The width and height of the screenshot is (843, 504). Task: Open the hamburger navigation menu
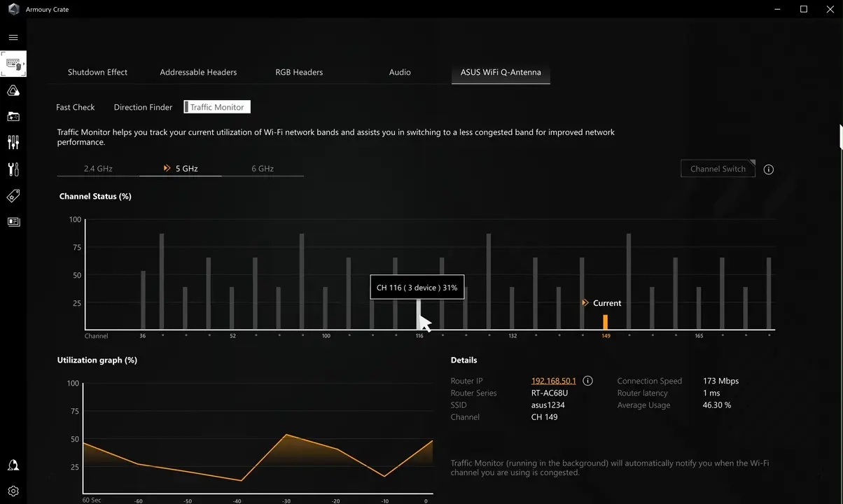point(13,37)
